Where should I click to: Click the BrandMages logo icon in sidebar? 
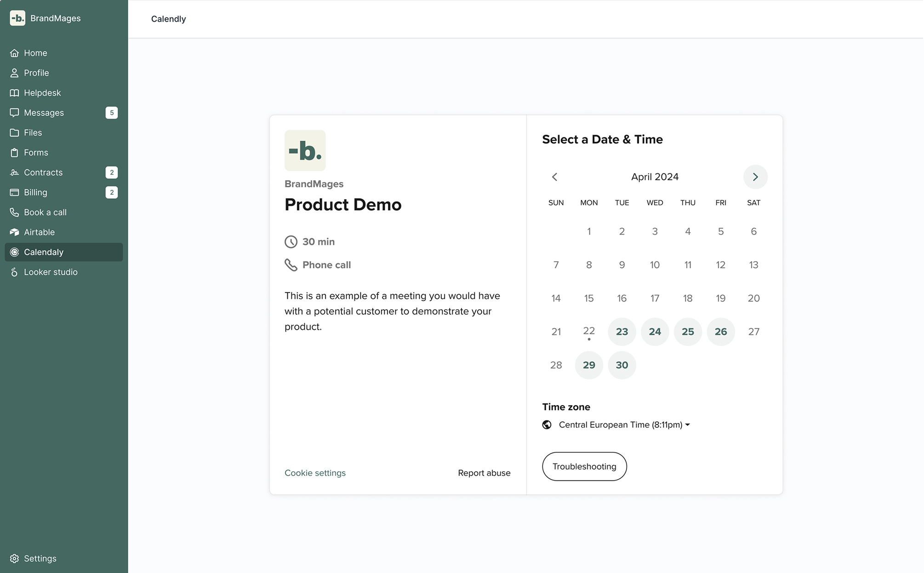point(17,18)
